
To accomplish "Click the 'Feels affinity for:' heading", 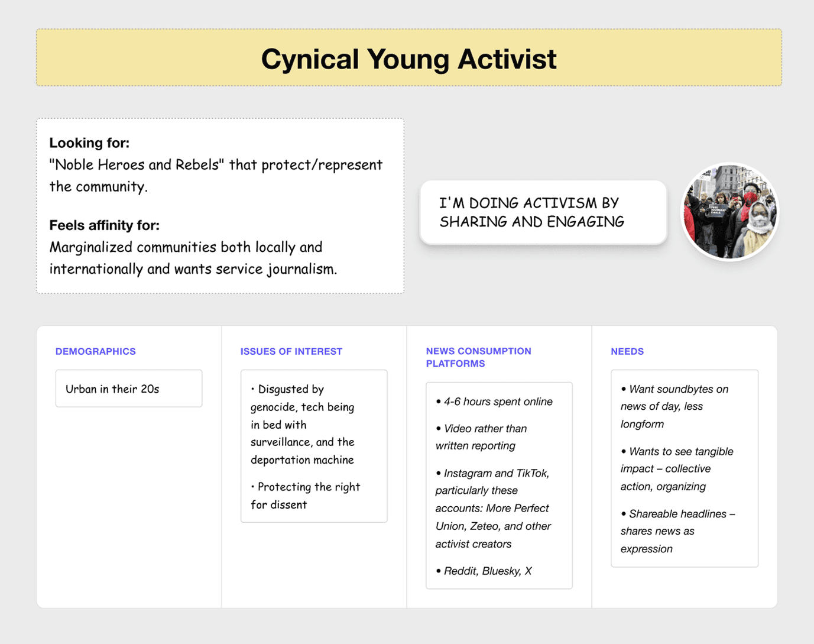I will tap(105, 225).
